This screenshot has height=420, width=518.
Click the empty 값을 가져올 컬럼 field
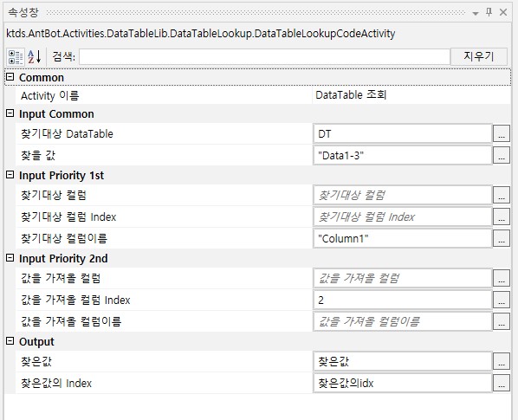[403, 278]
